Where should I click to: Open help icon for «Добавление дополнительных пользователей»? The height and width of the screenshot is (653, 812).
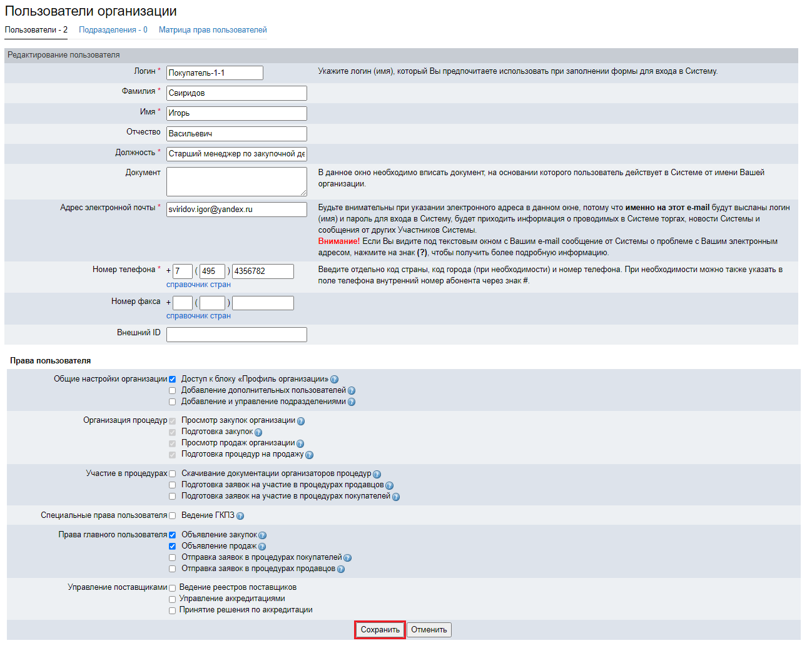point(352,391)
